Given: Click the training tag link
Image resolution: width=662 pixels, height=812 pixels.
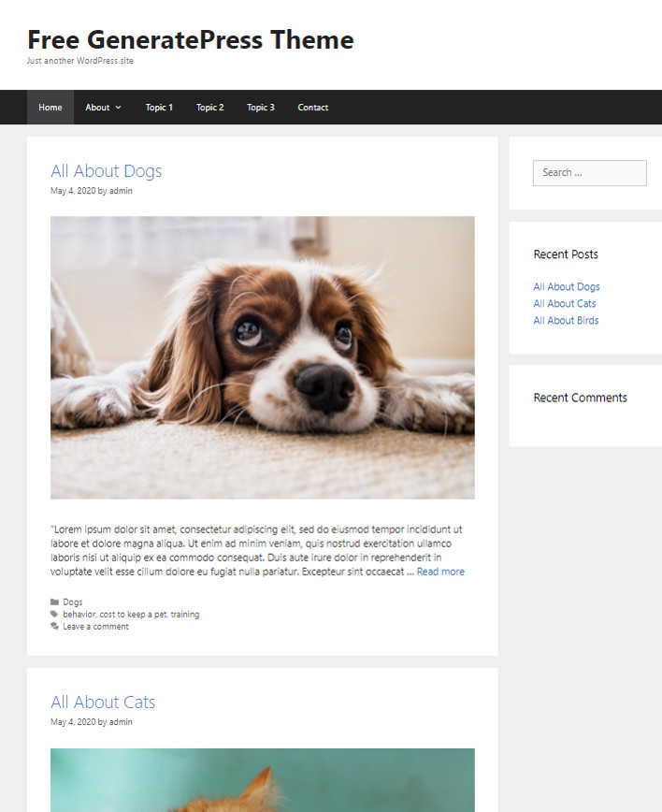Looking at the screenshot, I should (185, 615).
